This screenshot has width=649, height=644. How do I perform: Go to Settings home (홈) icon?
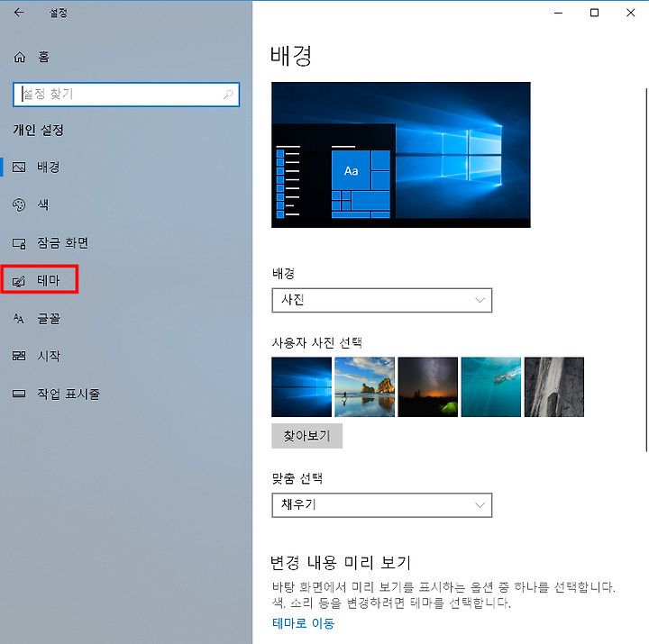tap(20, 57)
